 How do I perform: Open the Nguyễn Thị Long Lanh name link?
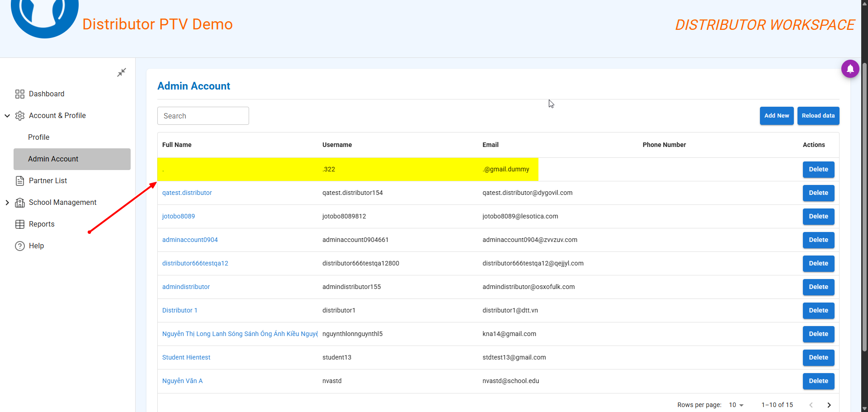coord(240,334)
